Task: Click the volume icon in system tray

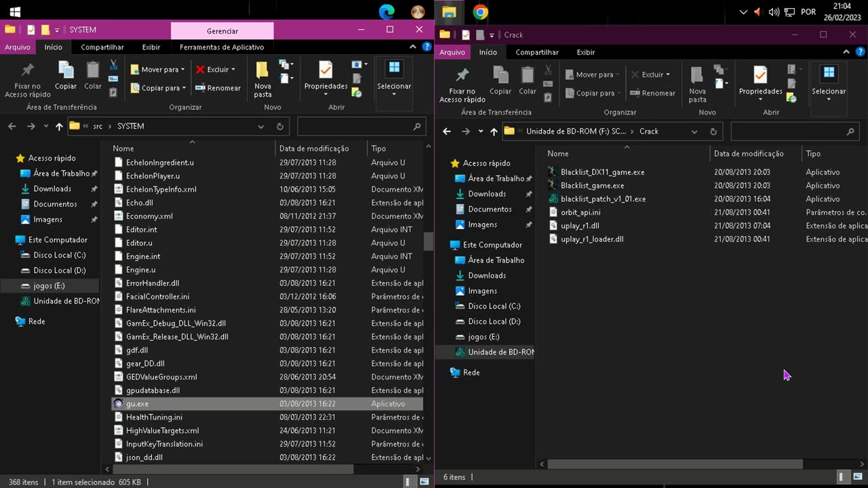Action: (x=774, y=12)
